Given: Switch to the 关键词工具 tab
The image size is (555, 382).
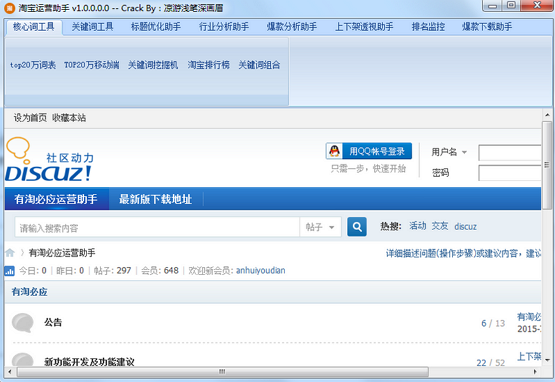Looking at the screenshot, I should [x=92, y=27].
